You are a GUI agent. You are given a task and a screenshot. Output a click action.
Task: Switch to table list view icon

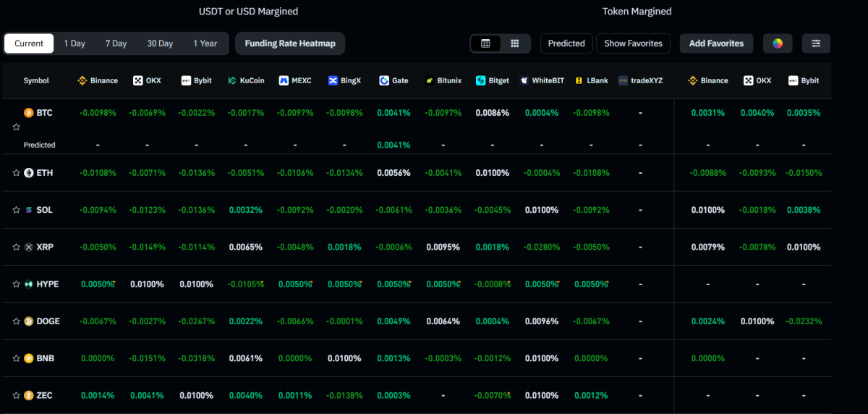point(485,43)
